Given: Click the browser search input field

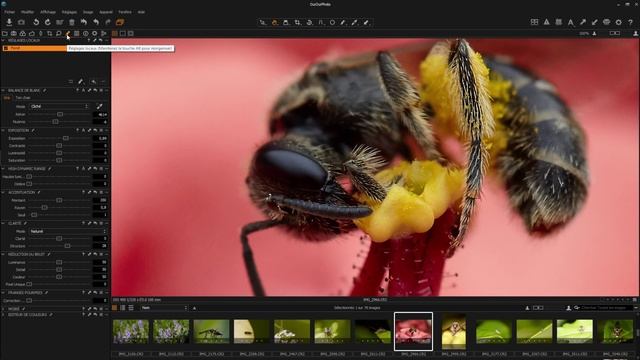Looking at the screenshot, I should [x=606, y=308].
